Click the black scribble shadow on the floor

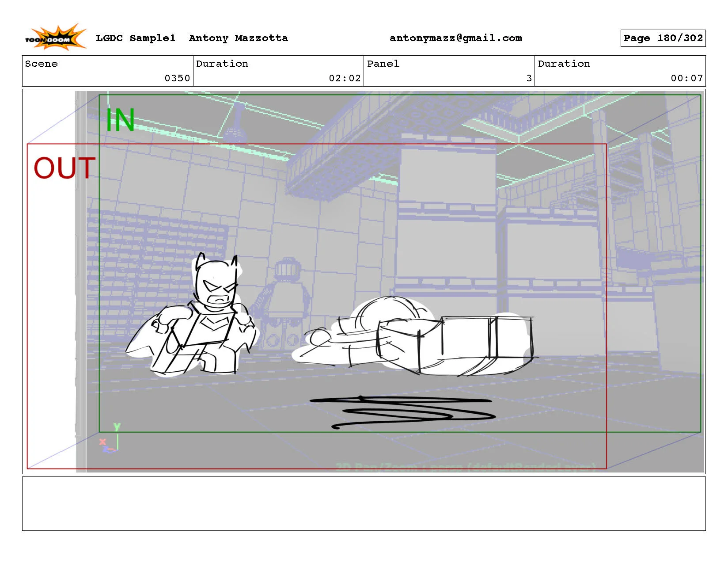click(x=403, y=412)
